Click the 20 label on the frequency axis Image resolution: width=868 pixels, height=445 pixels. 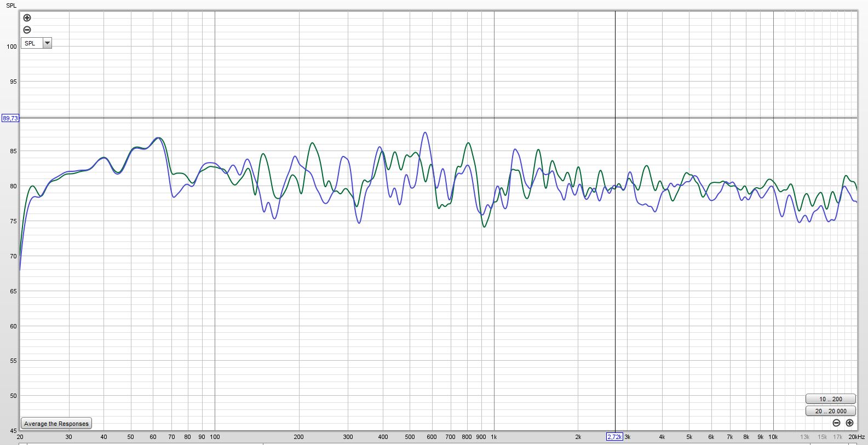click(x=20, y=437)
